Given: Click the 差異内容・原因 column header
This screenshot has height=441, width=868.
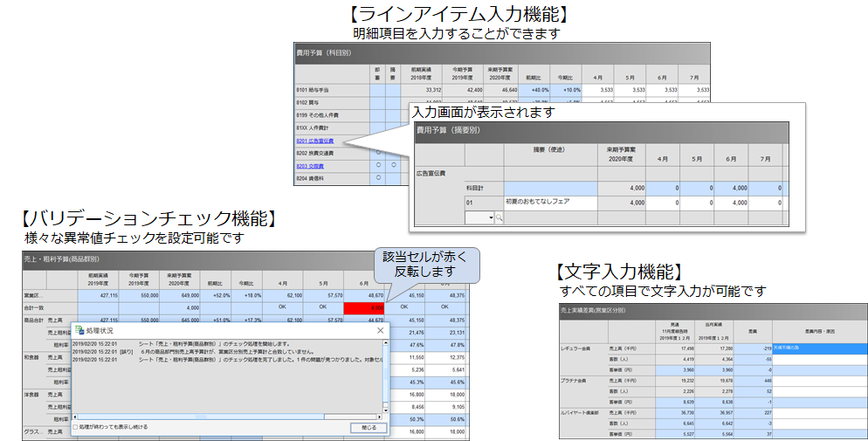Looking at the screenshot, I should click(x=820, y=332).
